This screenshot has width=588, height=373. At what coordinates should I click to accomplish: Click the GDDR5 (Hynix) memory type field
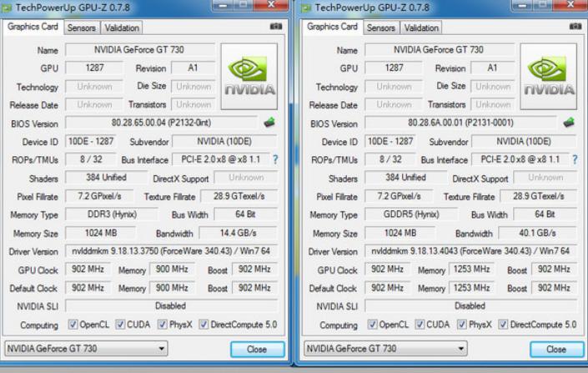[411, 214]
